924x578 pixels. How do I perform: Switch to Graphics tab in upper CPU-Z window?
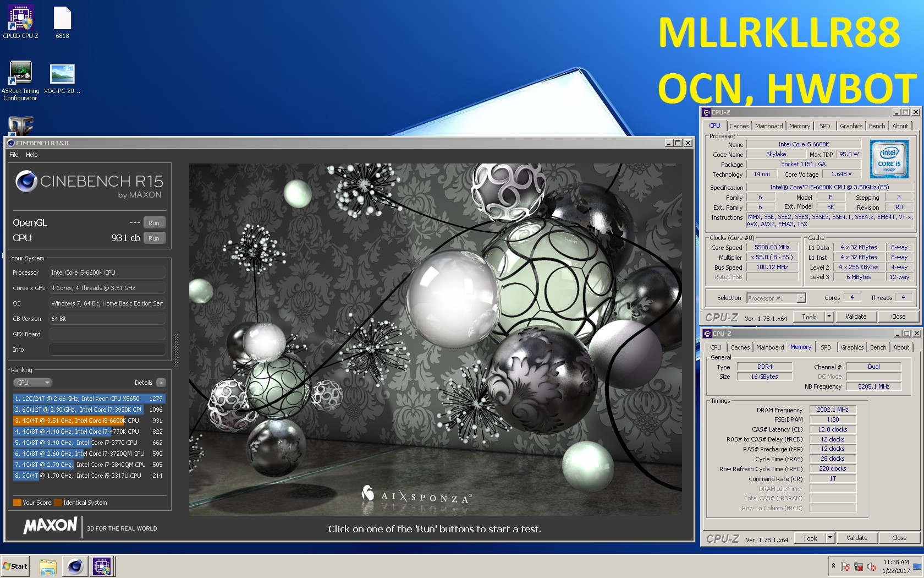851,126
